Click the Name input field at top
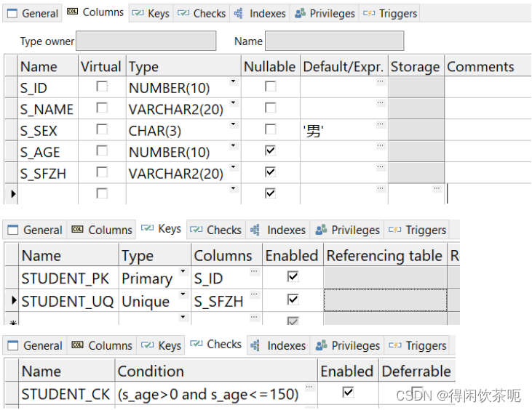 pos(333,41)
